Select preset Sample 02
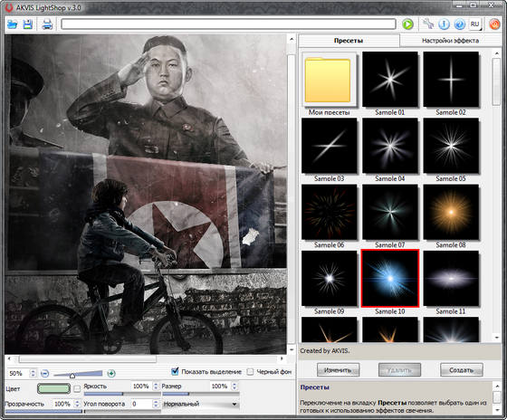Screen dimensions: 507x420 pyautogui.click(x=451, y=80)
